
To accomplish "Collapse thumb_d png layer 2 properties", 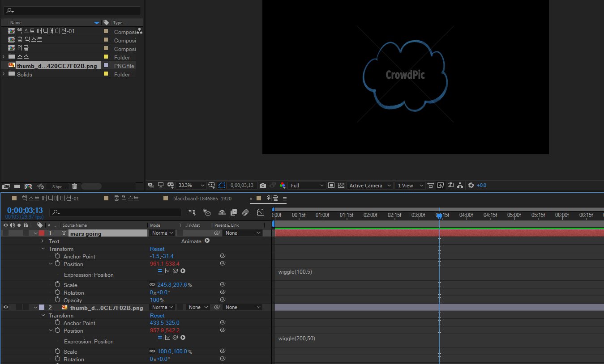I will coord(35,307).
